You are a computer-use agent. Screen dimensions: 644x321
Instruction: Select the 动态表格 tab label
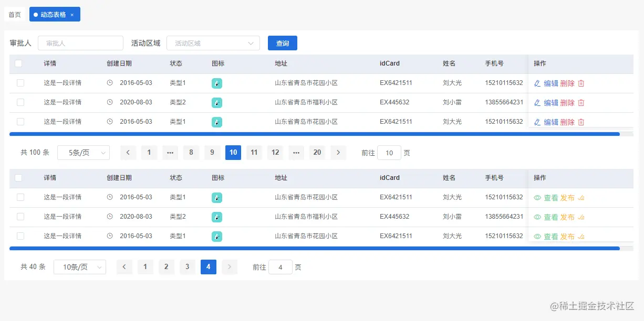[53, 15]
